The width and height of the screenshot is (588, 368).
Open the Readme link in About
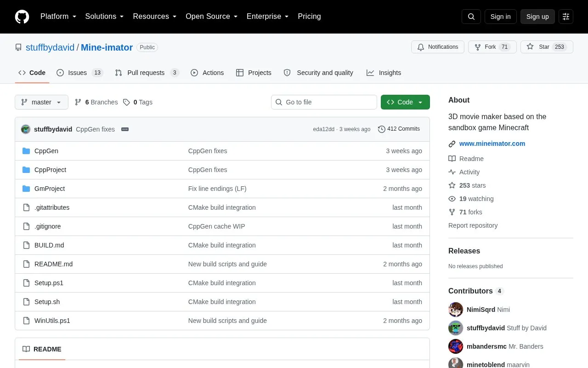pos(466,159)
